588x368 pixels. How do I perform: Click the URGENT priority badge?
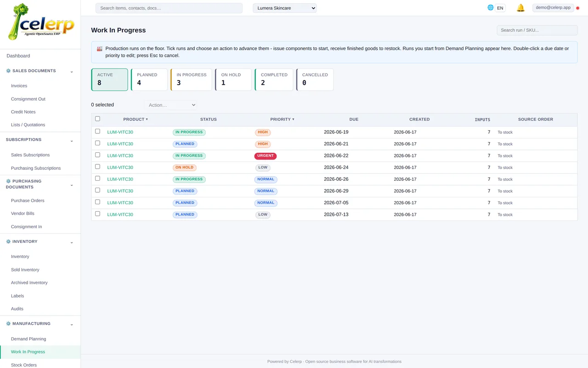[266, 156]
